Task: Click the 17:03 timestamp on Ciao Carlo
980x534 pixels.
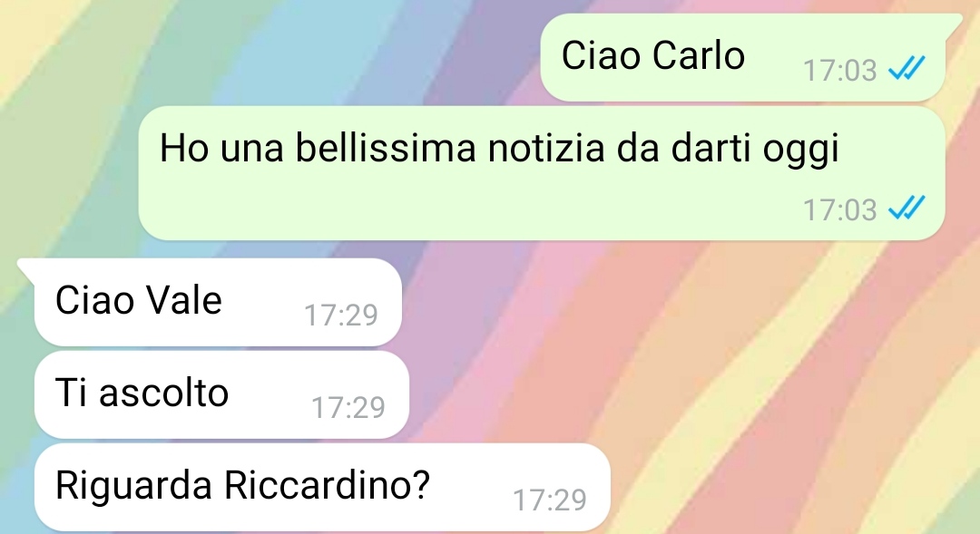Action: pos(839,70)
